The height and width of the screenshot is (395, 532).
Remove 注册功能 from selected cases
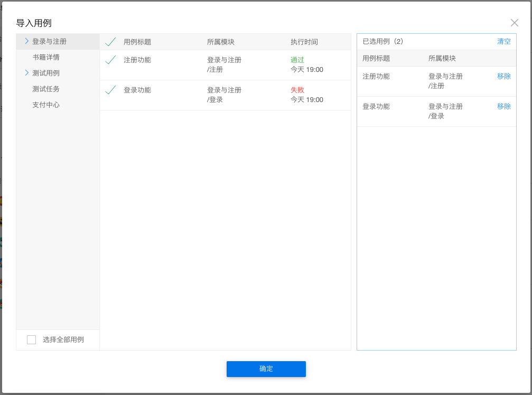503,76
